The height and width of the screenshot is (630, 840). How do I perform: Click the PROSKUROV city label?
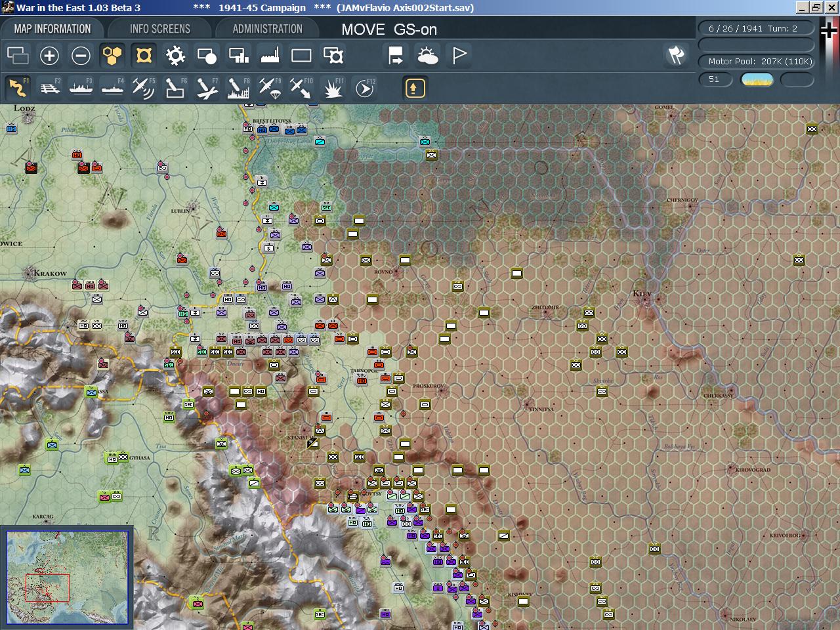429,386
